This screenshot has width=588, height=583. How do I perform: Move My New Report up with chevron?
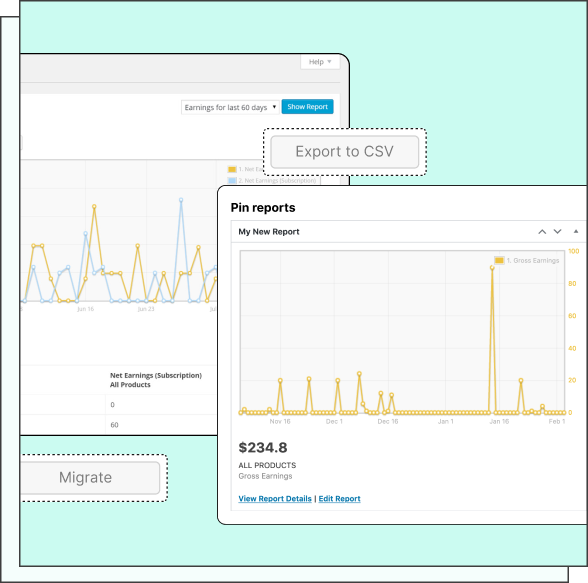coord(542,232)
